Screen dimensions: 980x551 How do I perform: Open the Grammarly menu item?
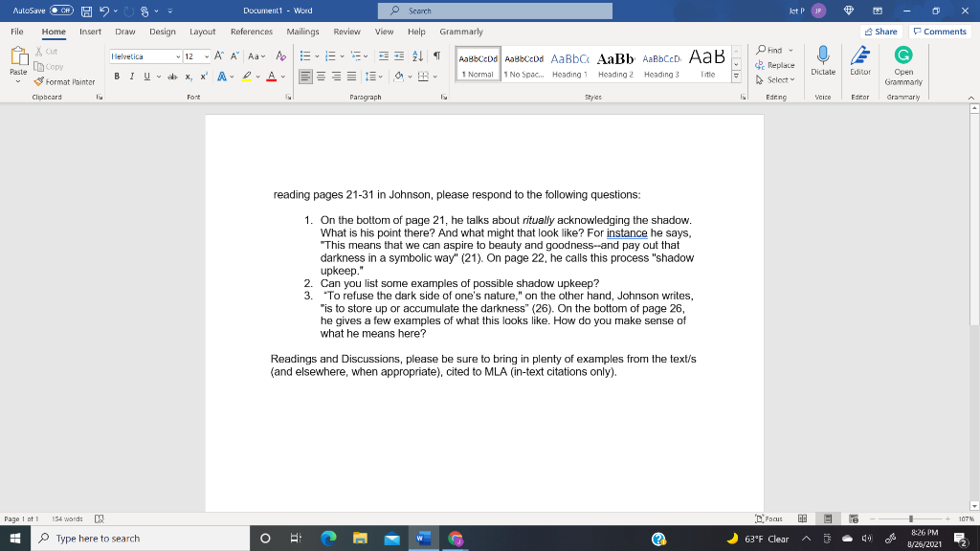pos(461,31)
